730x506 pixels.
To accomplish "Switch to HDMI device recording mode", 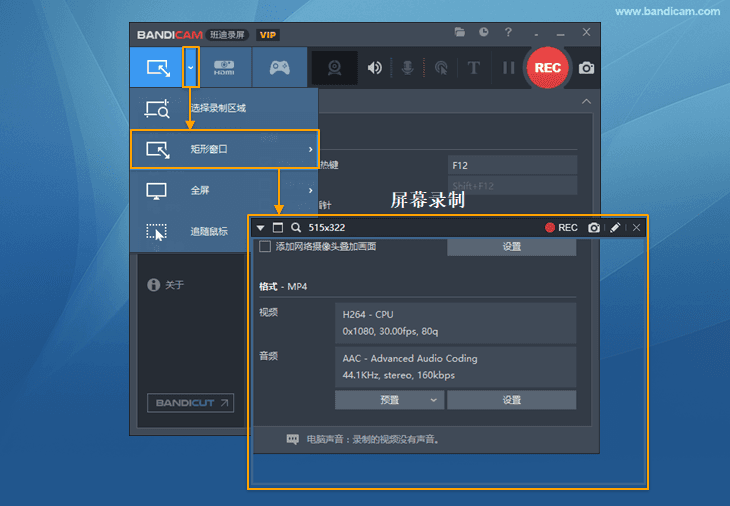I will 224,67.
